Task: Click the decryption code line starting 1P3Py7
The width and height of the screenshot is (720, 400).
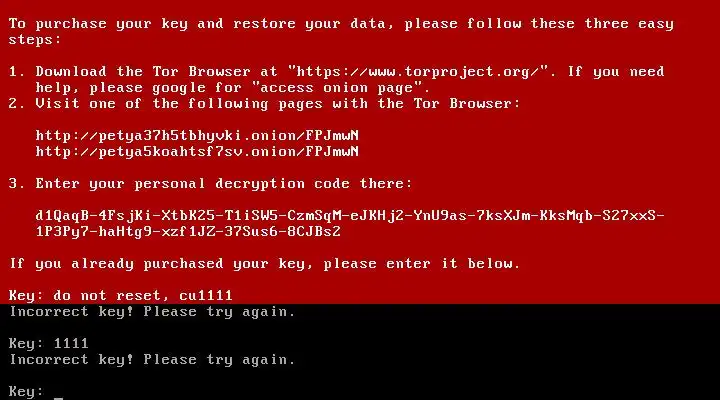Action: (x=188, y=231)
